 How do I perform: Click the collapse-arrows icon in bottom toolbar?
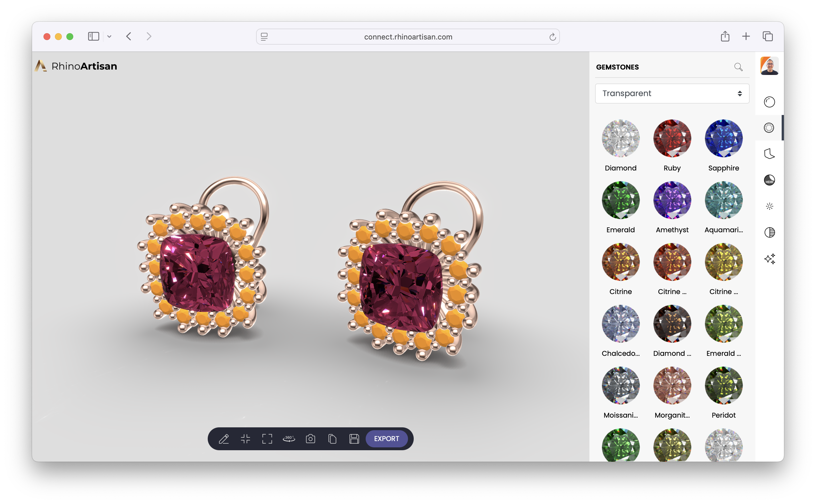245,439
